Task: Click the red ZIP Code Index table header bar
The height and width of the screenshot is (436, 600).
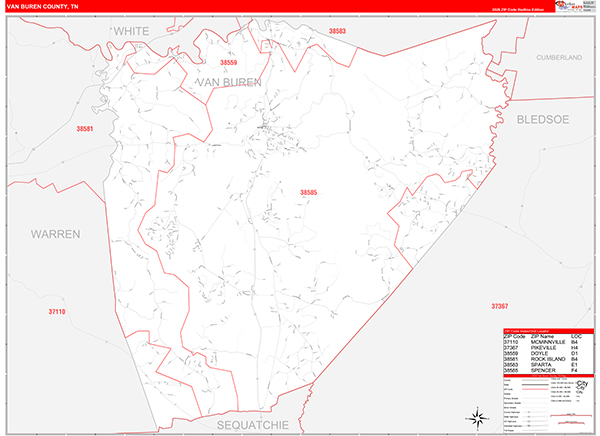Action: tap(548, 331)
